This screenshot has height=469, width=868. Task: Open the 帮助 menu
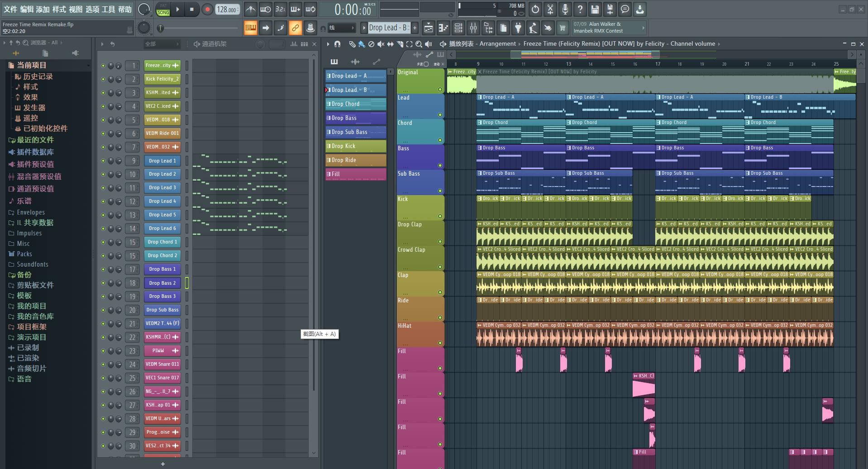pyautogui.click(x=125, y=10)
